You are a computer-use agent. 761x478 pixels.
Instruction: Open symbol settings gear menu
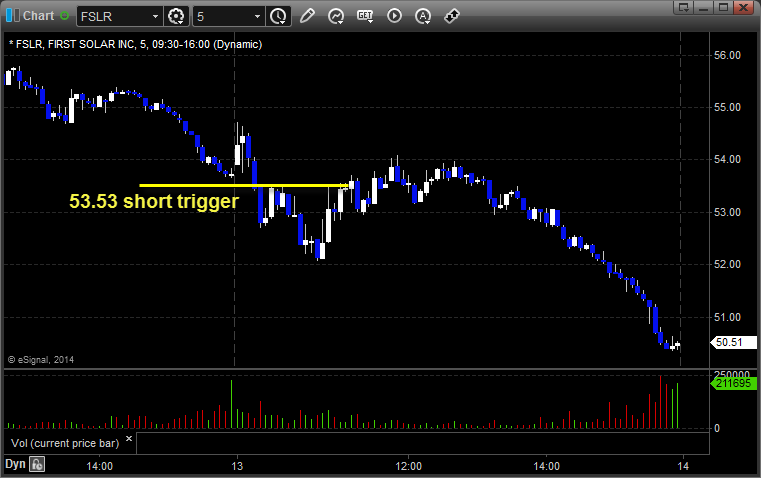coord(176,16)
